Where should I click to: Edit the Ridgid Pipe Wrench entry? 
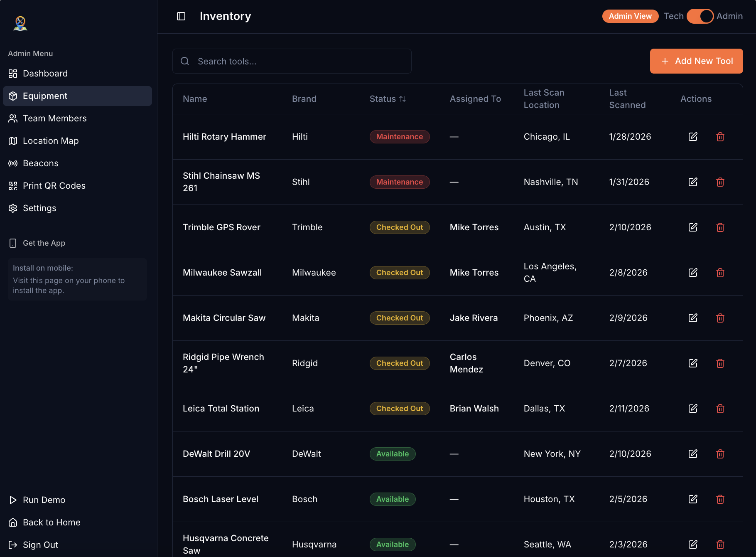tap(693, 363)
